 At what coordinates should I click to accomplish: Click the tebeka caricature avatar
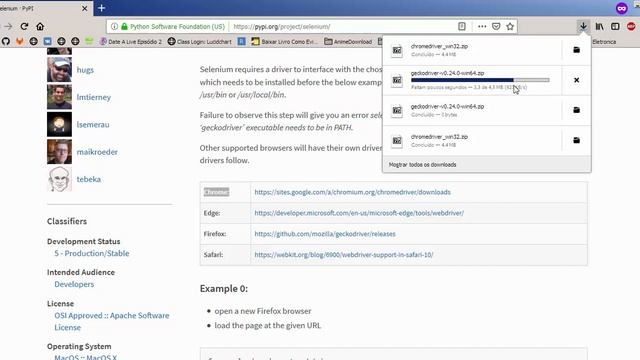59,179
